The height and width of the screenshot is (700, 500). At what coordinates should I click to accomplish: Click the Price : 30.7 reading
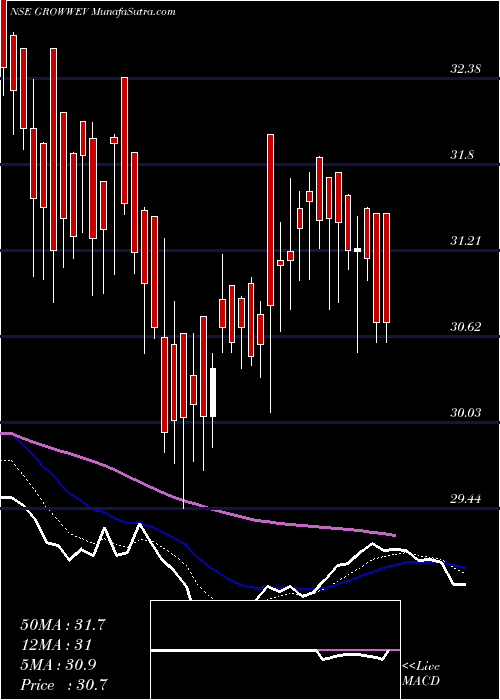[64, 685]
